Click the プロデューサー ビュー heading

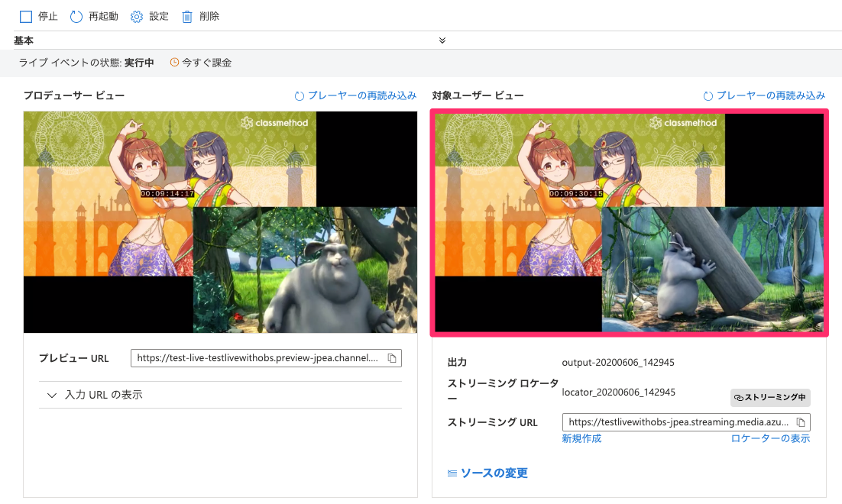click(x=74, y=95)
